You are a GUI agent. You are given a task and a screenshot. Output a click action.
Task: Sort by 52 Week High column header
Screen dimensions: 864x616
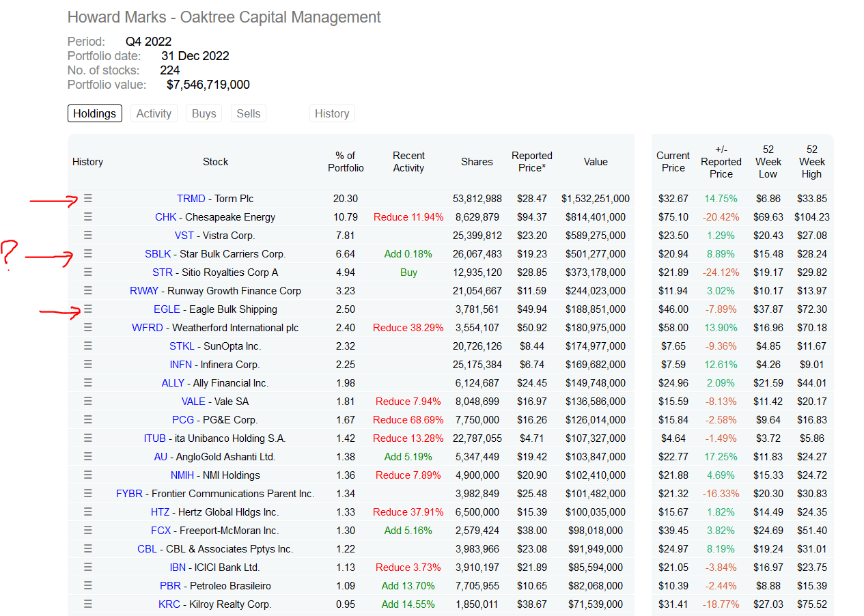pyautogui.click(x=811, y=162)
